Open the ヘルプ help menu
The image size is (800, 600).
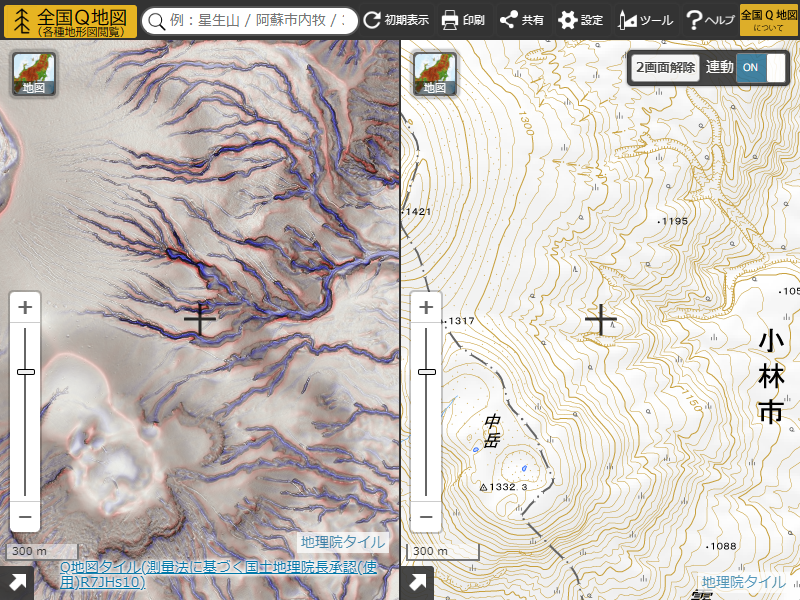tap(710, 20)
